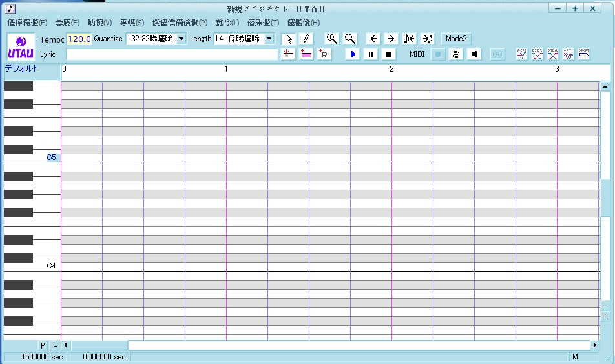Select the arrow selection tool

coord(289,39)
